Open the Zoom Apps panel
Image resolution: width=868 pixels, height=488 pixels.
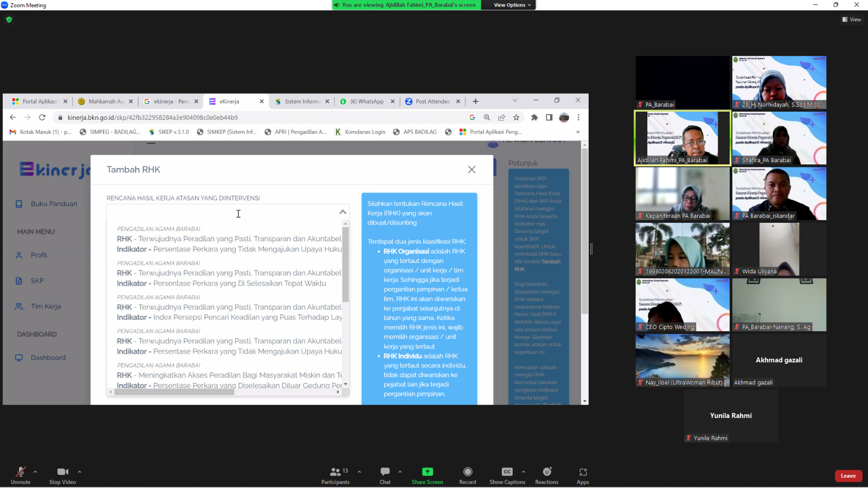point(583,472)
